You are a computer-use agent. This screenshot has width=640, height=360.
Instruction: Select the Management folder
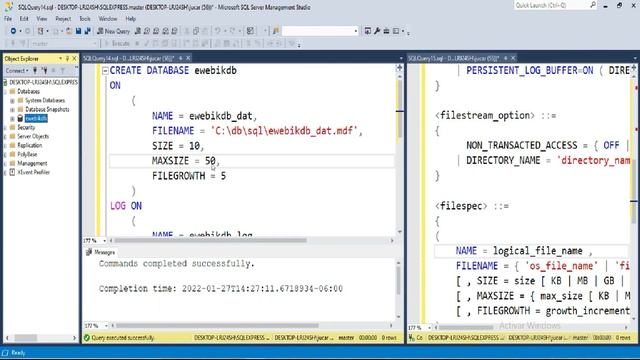click(32, 163)
